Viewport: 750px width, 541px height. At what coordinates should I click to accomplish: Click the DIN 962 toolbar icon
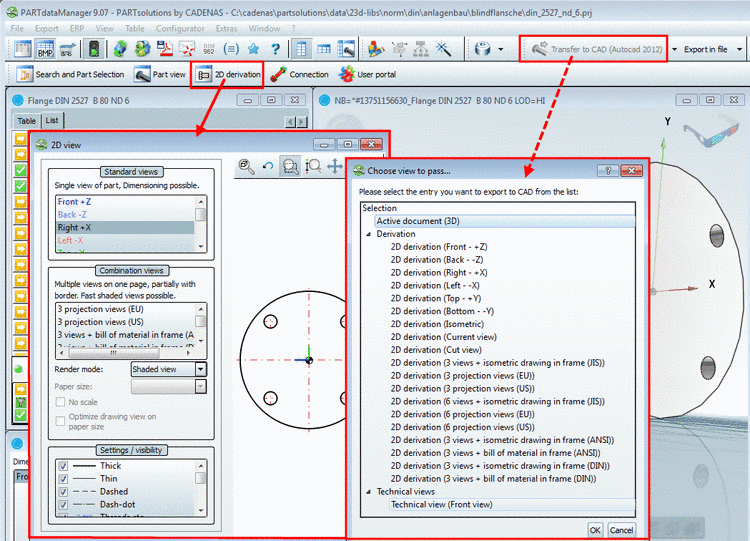click(209, 49)
